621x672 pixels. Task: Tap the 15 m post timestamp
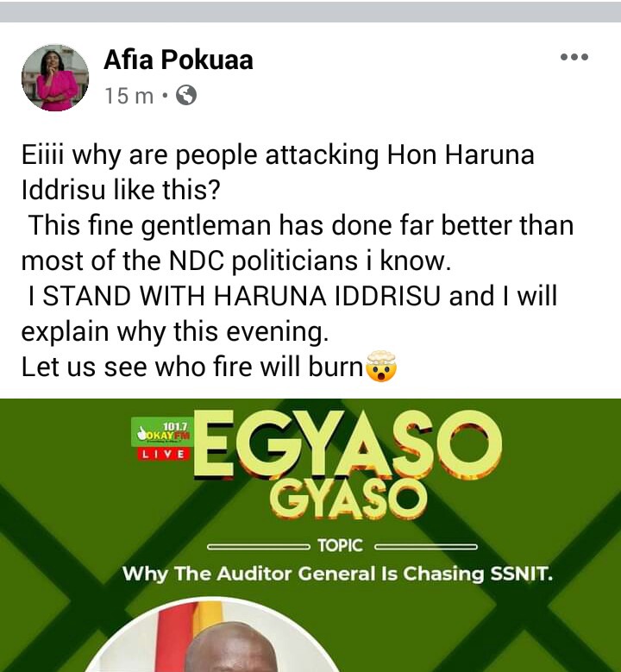click(129, 96)
